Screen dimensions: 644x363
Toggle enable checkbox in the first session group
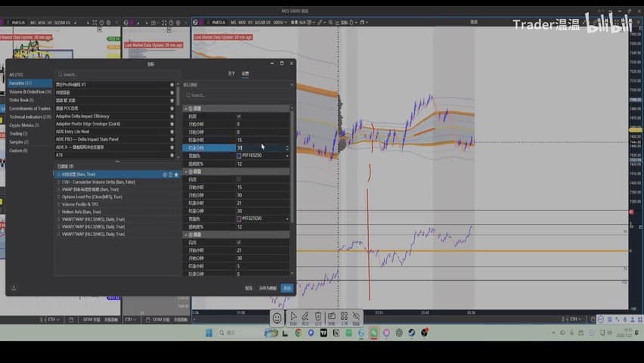click(239, 116)
